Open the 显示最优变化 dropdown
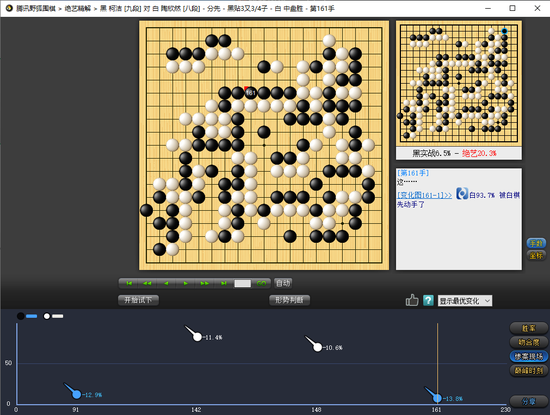The image size is (550, 415). pyautogui.click(x=465, y=301)
